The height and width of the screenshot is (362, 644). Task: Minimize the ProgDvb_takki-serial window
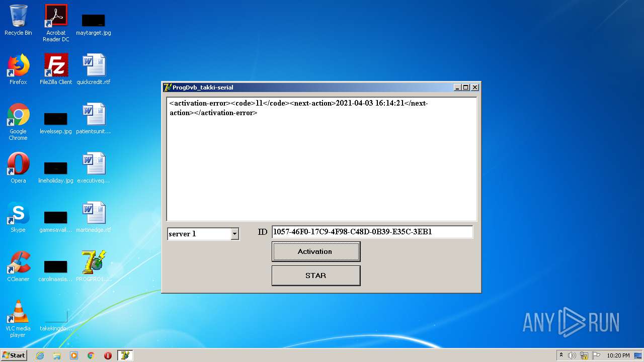click(x=457, y=87)
